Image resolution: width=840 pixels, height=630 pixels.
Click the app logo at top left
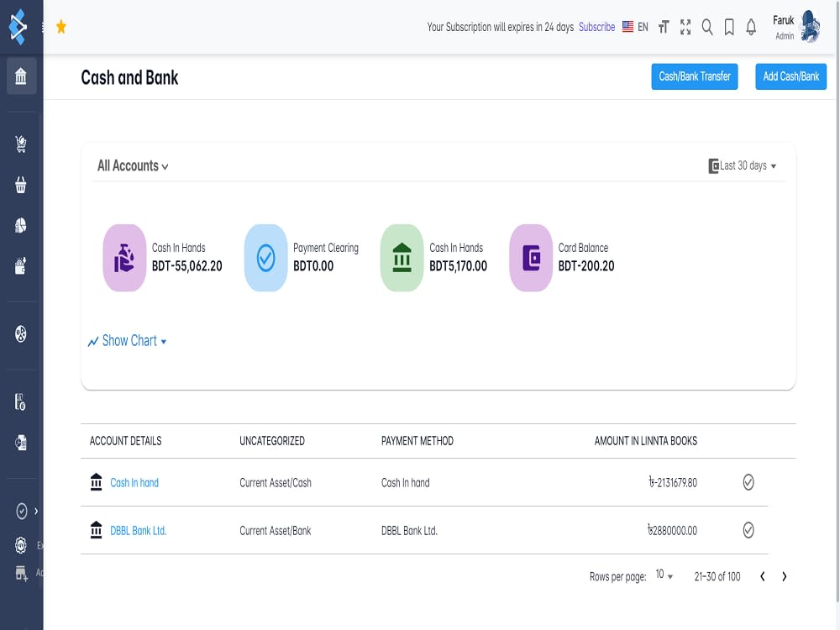click(18, 27)
